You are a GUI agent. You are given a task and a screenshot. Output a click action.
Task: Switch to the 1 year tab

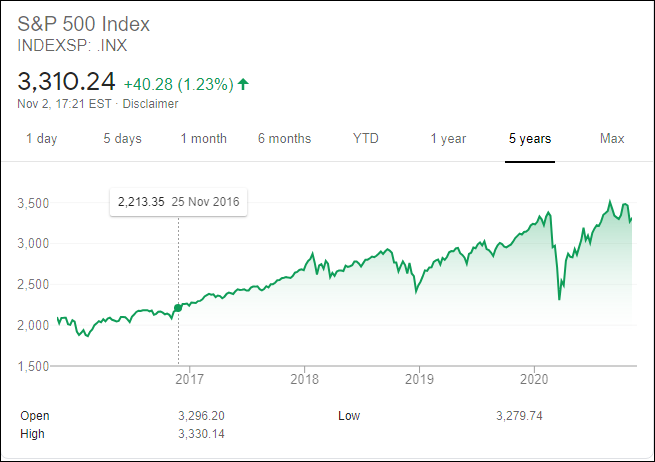448,139
